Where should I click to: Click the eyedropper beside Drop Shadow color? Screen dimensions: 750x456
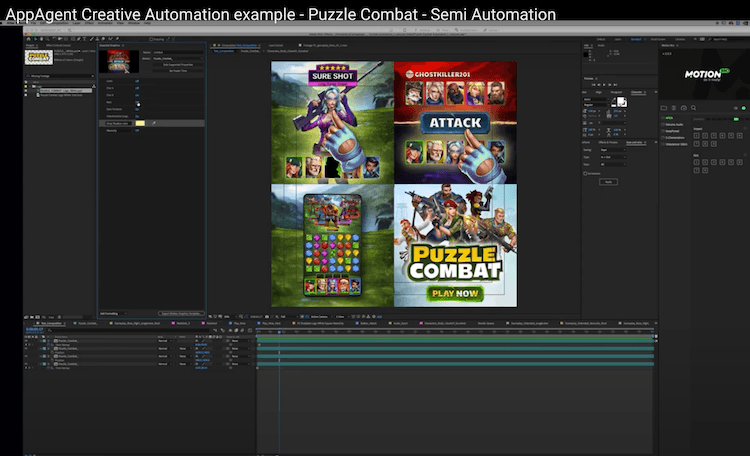point(154,123)
